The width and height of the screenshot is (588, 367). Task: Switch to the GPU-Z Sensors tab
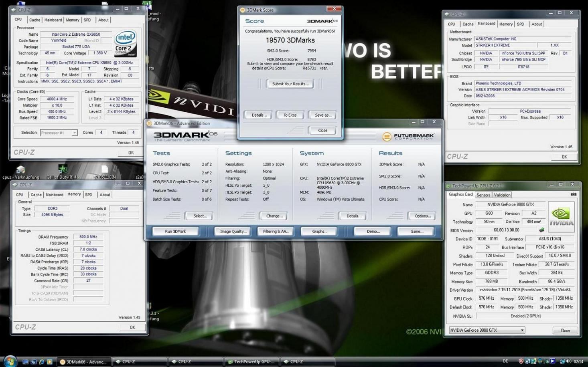coord(483,195)
